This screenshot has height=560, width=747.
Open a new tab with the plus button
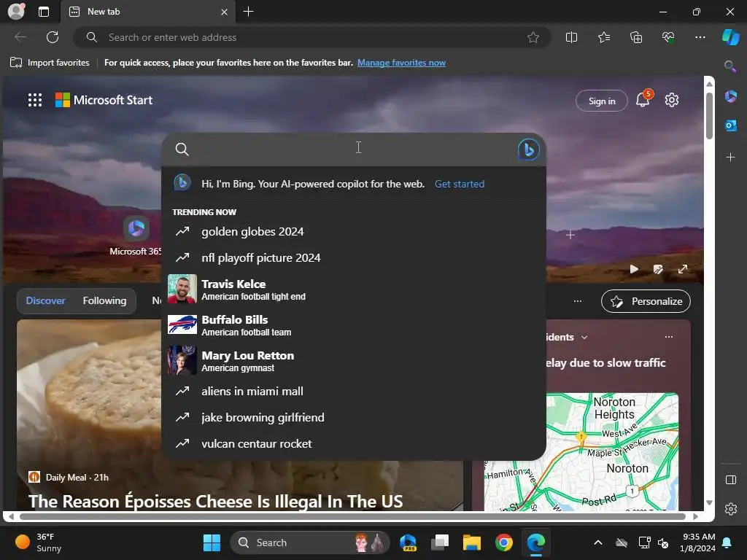click(248, 12)
